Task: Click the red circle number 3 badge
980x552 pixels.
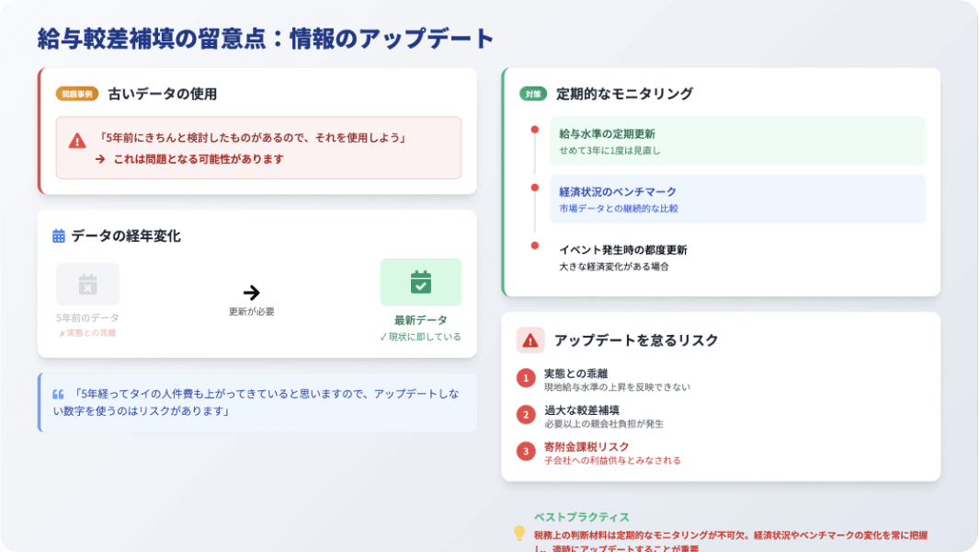Action: (526, 452)
